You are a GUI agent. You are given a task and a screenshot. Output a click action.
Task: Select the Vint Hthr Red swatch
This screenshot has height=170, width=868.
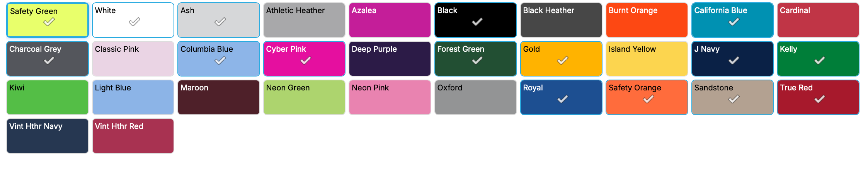(x=133, y=136)
